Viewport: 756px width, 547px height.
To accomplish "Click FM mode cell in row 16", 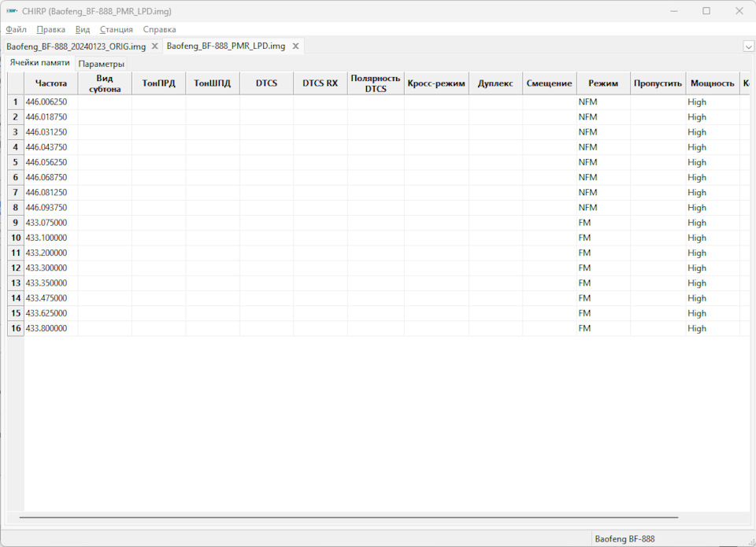I will [603, 328].
